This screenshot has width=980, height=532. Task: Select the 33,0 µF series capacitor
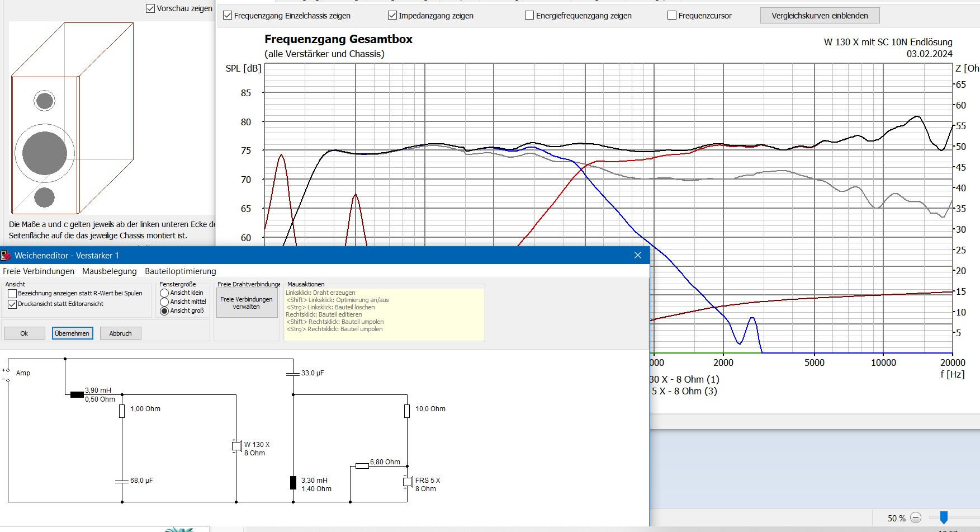coord(293,374)
